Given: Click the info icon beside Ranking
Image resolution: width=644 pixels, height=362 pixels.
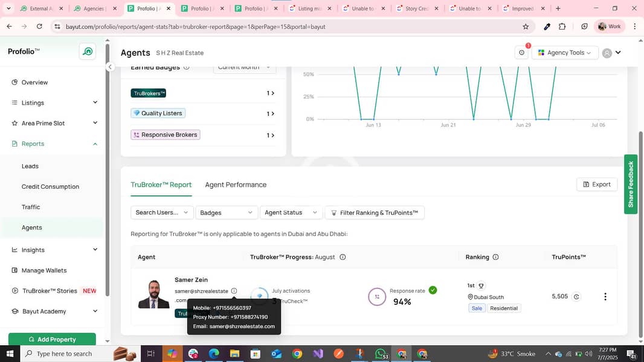Looking at the screenshot, I should tap(496, 257).
